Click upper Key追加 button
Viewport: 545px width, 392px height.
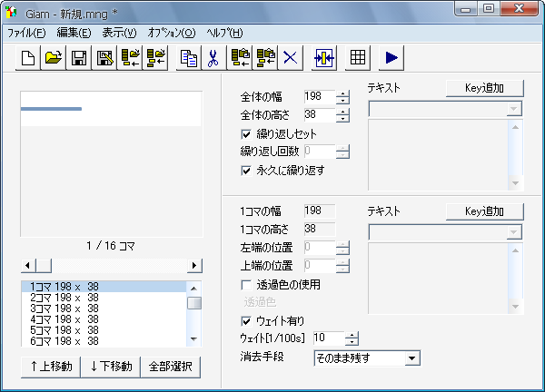(484, 88)
